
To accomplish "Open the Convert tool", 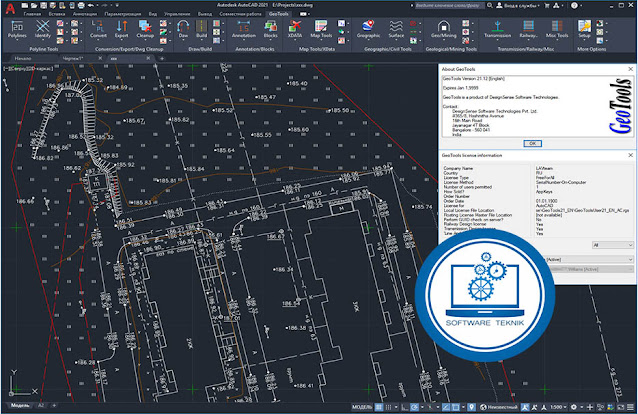I will point(98,30).
